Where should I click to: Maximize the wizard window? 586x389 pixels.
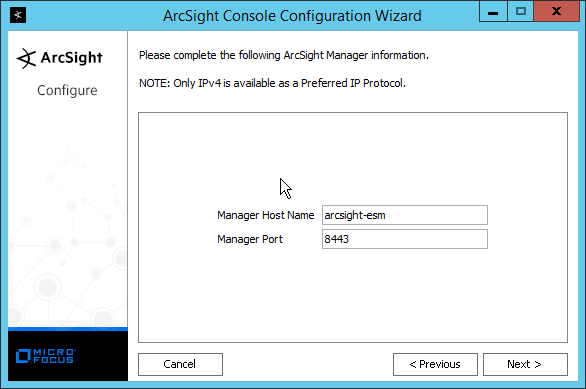coord(520,12)
